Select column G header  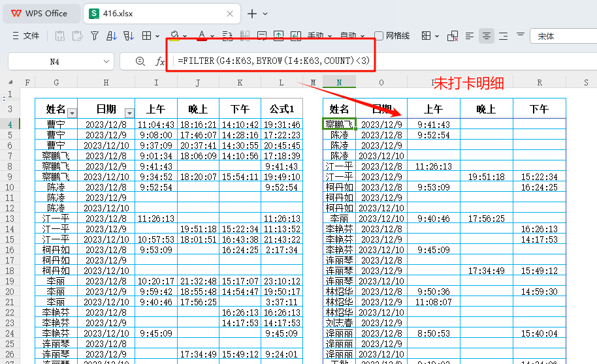(56, 83)
